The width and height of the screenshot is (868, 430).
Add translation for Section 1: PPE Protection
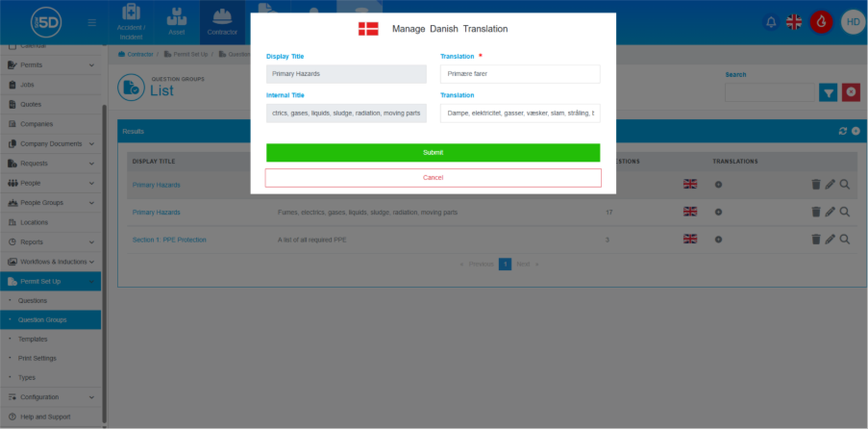(x=718, y=240)
